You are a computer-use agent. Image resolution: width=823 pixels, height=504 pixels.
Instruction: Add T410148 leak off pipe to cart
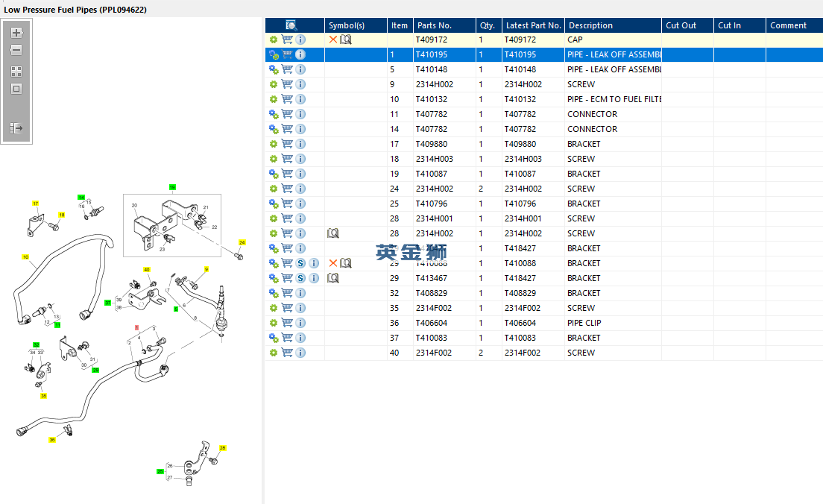(287, 69)
